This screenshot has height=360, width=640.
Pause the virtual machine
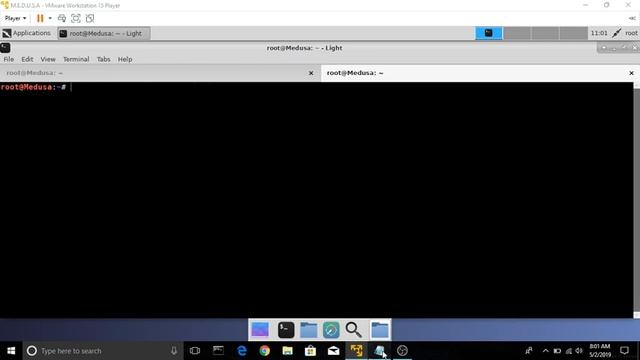(x=40, y=18)
